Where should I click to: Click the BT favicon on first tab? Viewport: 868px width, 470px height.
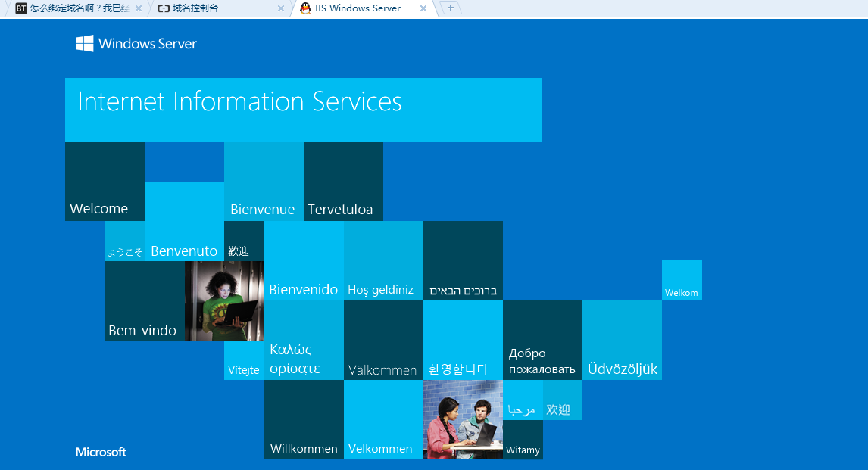pos(21,8)
